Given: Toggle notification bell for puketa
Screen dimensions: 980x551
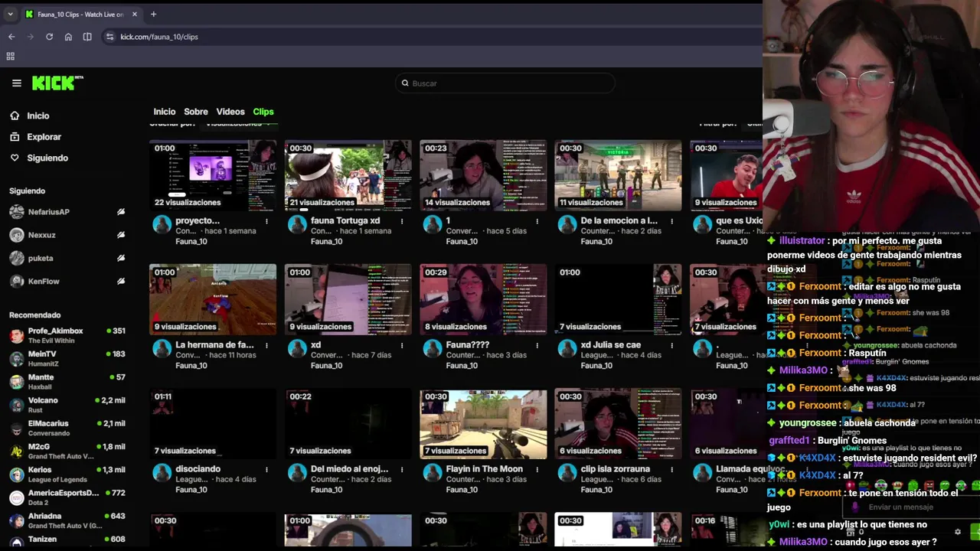Looking at the screenshot, I should pos(121,258).
